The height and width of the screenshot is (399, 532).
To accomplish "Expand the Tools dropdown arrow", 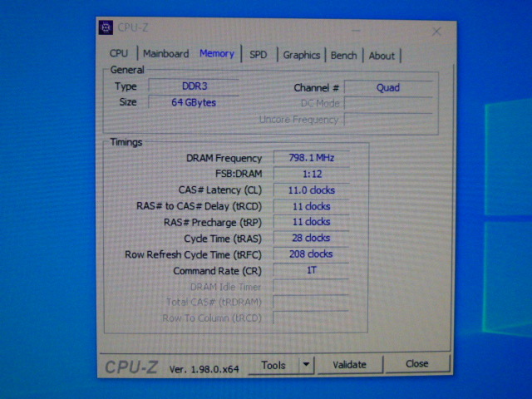I will tap(307, 365).
